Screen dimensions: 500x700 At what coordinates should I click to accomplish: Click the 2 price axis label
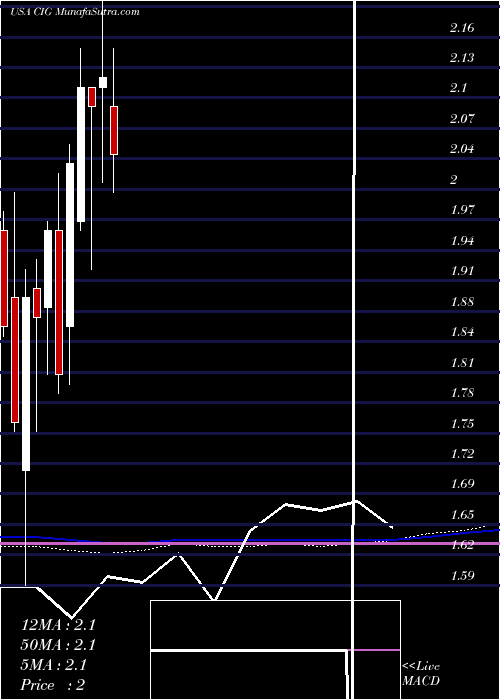click(454, 179)
